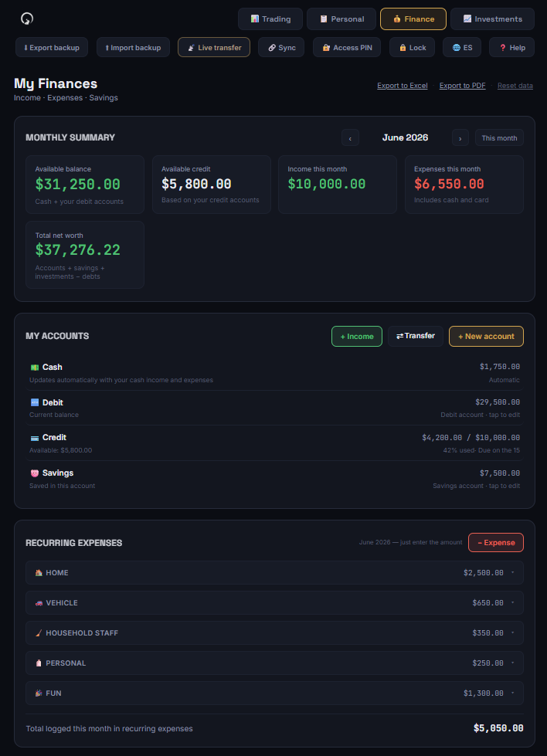Click the car icon in VEHICLE row
This screenshot has height=756, width=547.
click(x=39, y=603)
